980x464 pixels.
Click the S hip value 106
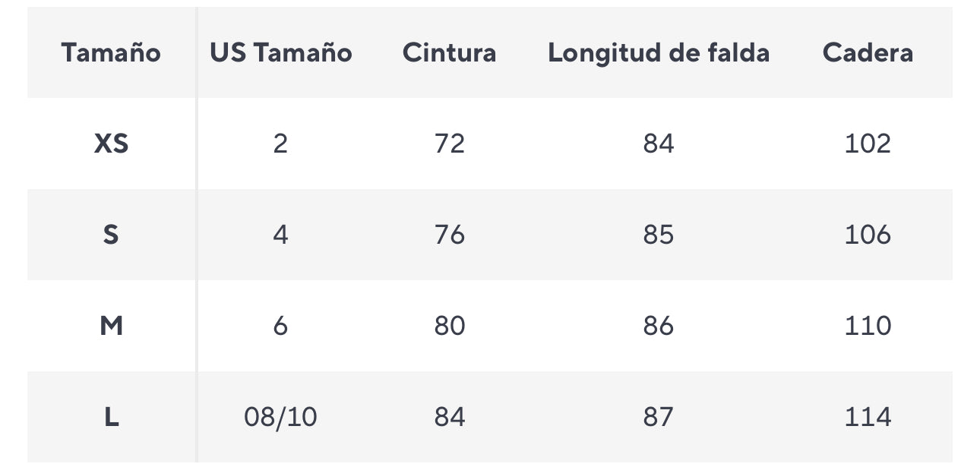(868, 235)
